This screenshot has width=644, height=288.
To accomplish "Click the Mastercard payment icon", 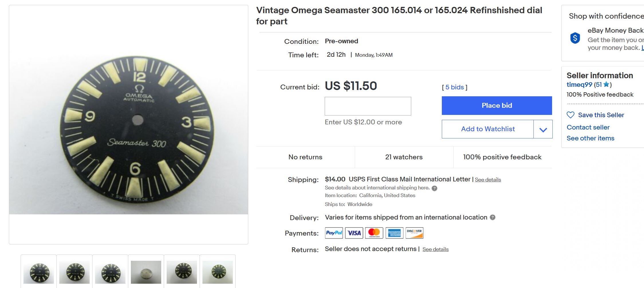I will pyautogui.click(x=374, y=233).
